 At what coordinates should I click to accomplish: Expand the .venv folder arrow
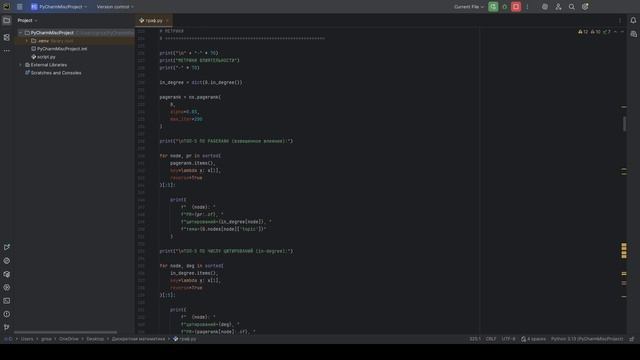click(27, 41)
